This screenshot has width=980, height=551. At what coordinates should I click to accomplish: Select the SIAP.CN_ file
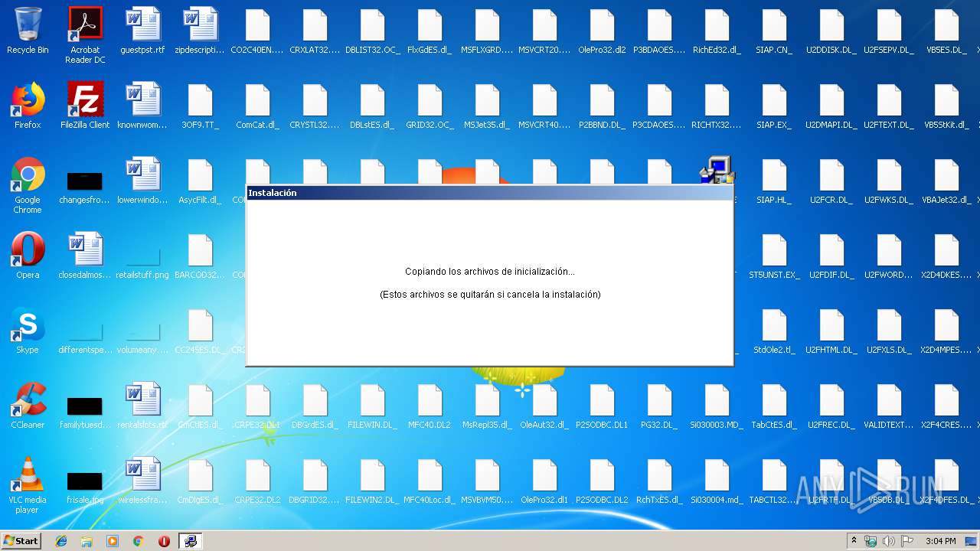point(774,31)
